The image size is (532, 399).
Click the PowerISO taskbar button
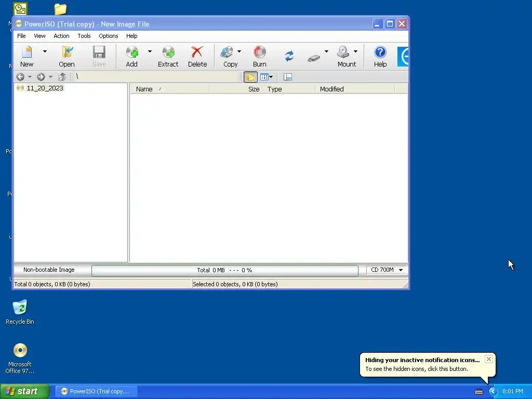(x=96, y=391)
